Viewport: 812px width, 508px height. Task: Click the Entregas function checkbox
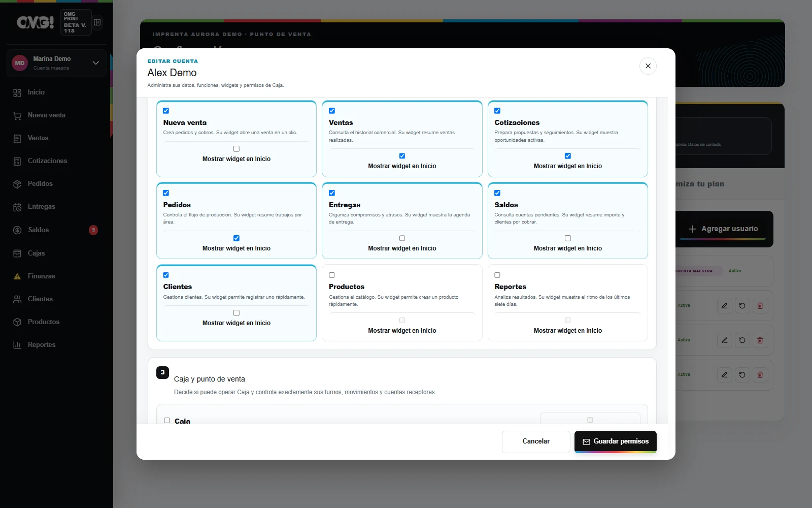(x=332, y=193)
